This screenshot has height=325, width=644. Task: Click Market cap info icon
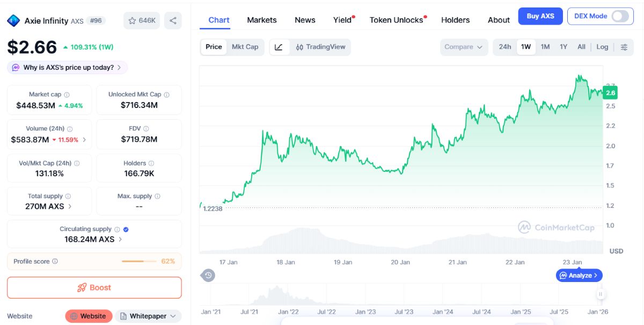67,95
